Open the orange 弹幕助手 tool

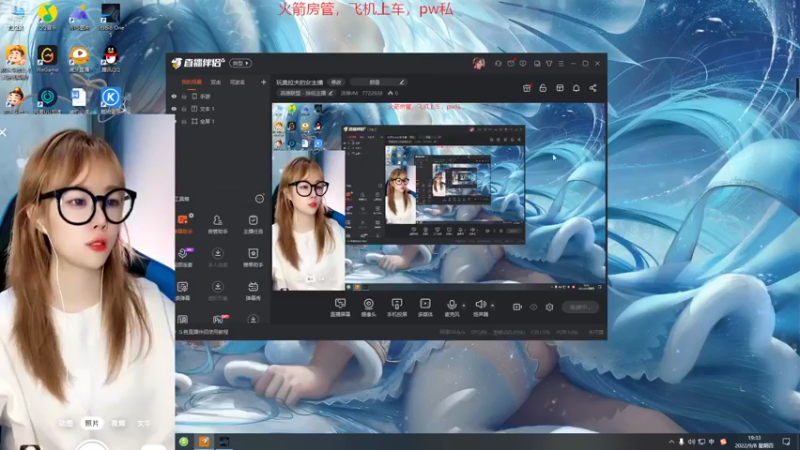pos(184,224)
